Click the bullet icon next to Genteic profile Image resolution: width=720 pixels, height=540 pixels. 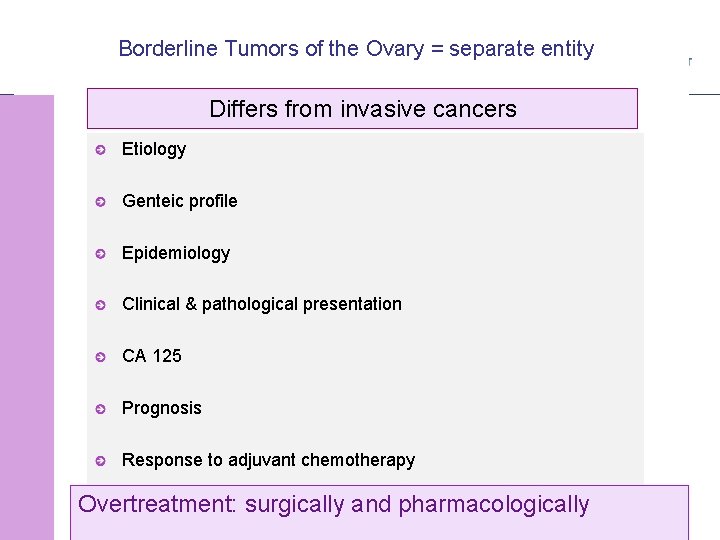click(100, 202)
